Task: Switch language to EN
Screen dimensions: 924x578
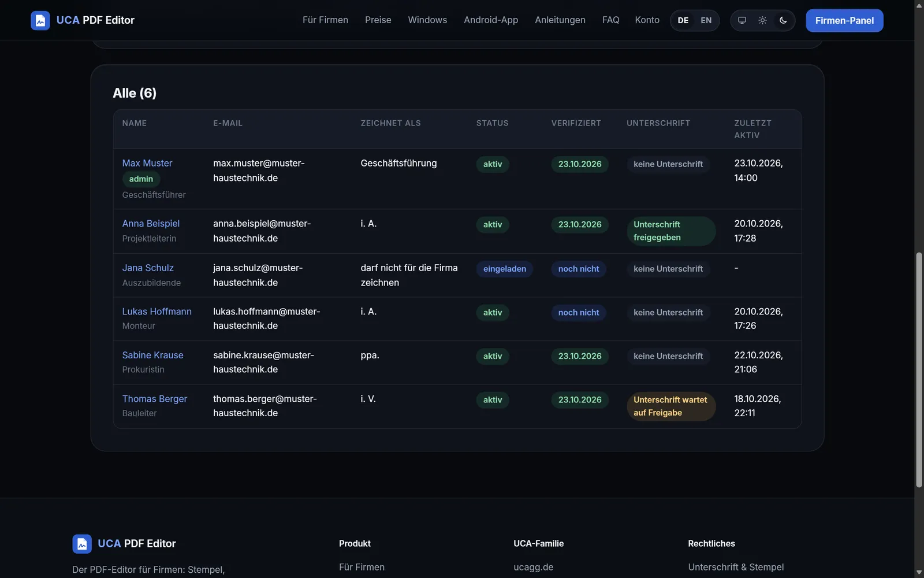Action: coord(706,20)
